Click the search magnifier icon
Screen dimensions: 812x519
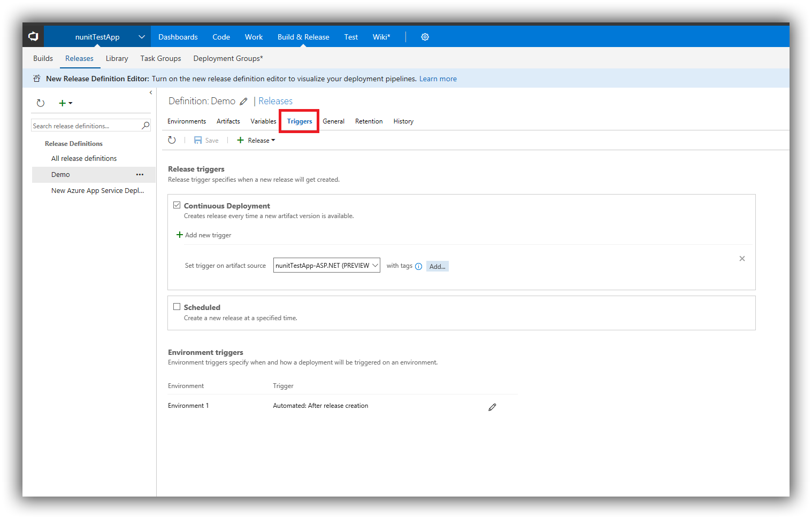pos(145,126)
